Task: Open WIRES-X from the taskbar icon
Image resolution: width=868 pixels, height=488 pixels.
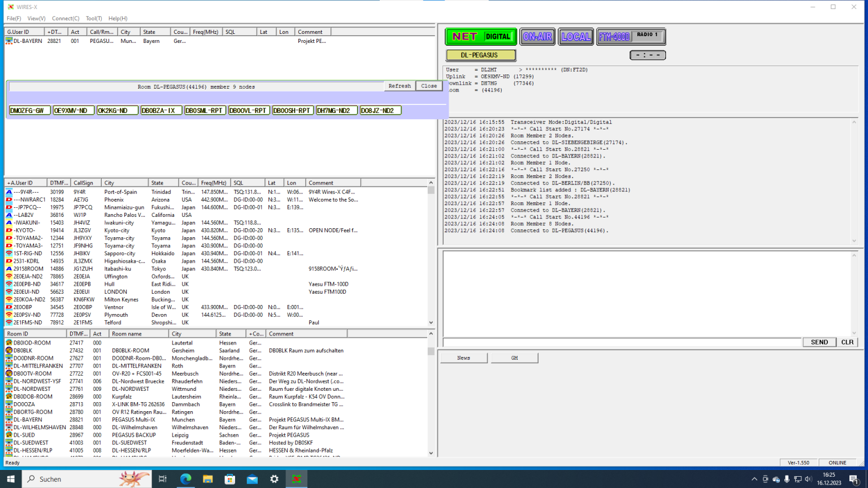Action: [296, 478]
